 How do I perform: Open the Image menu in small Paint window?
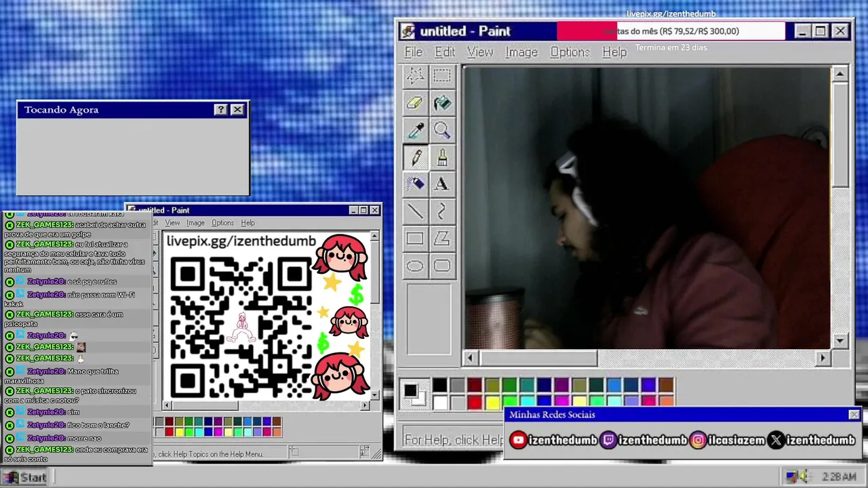pos(195,223)
